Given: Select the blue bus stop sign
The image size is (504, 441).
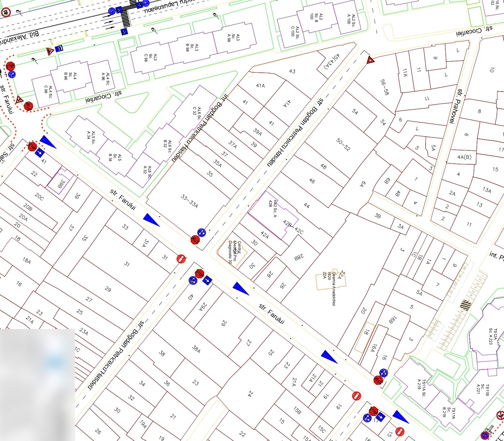Looking at the screenshot, I should (59, 49).
